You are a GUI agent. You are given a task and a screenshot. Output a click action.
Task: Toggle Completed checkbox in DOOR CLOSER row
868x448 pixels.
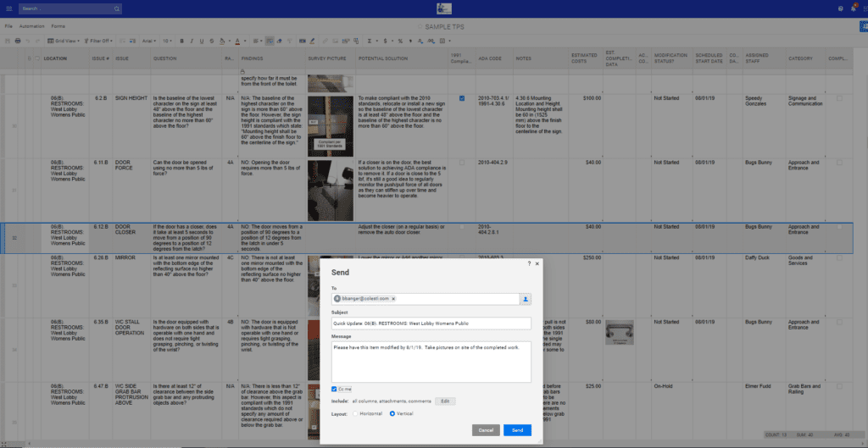tap(840, 227)
